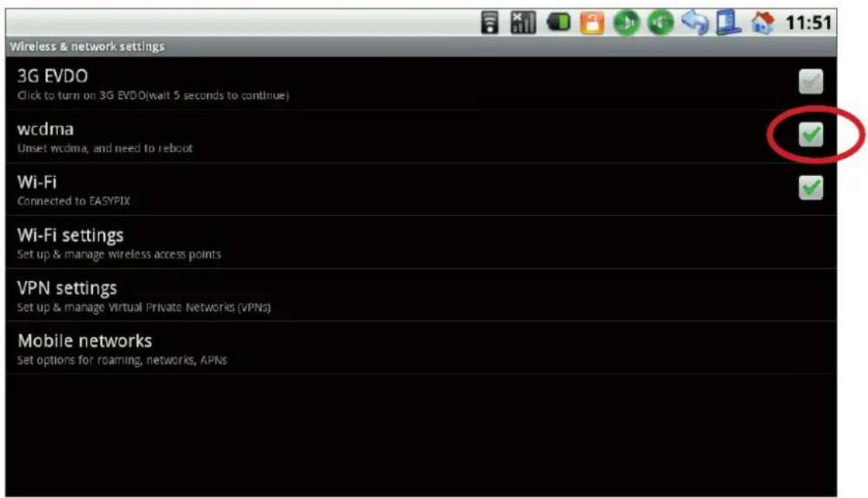Enable the 3G EVDO checkbox
Viewport: 868px width, 498px height.
coord(811,82)
